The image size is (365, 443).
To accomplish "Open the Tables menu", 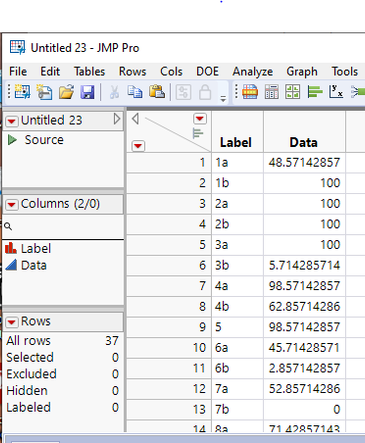I will pyautogui.click(x=89, y=72).
